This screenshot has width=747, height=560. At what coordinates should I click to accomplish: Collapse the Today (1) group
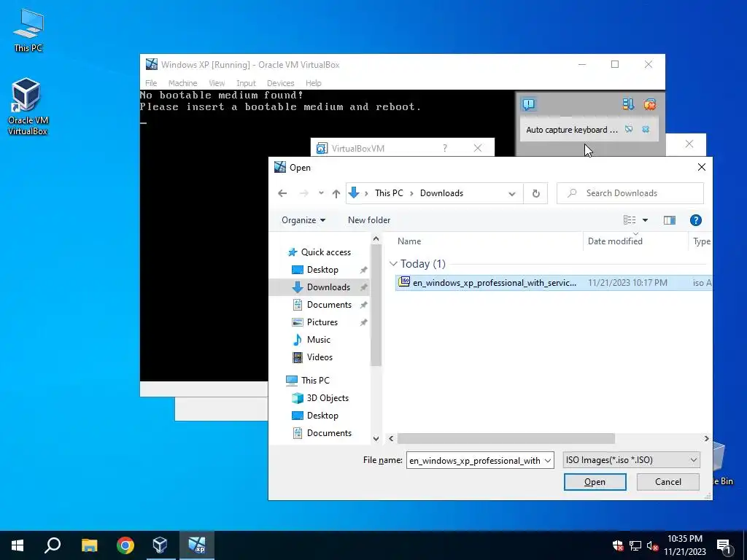[x=393, y=263]
